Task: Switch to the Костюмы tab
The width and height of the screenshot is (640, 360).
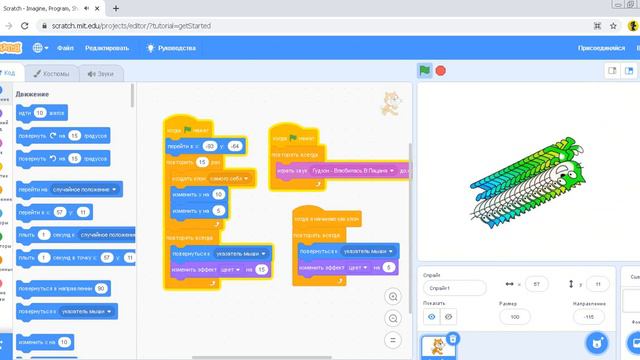Action: point(52,73)
